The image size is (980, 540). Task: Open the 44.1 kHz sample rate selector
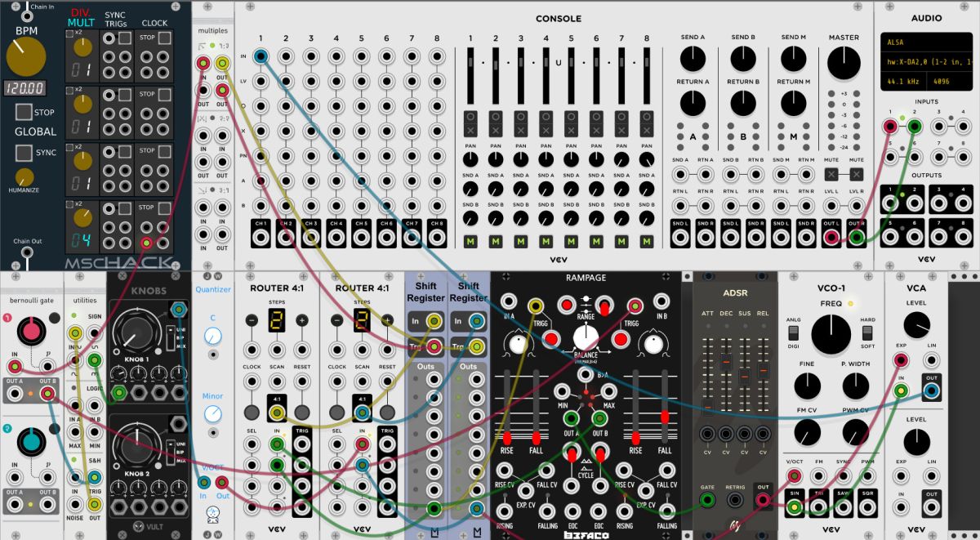(x=903, y=82)
